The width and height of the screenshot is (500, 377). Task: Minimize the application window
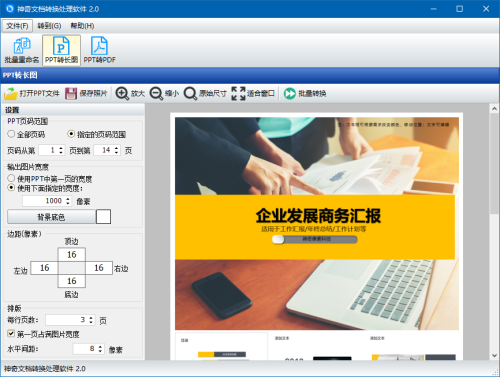pos(433,9)
